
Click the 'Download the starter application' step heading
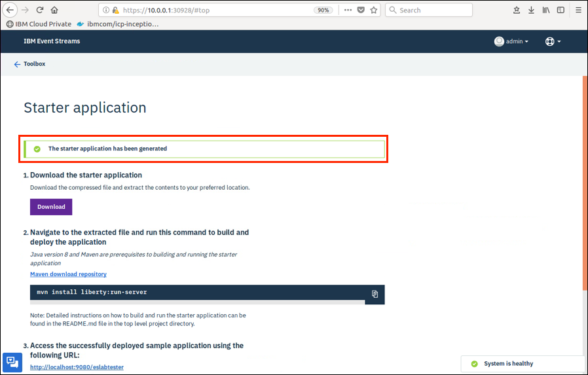[86, 175]
